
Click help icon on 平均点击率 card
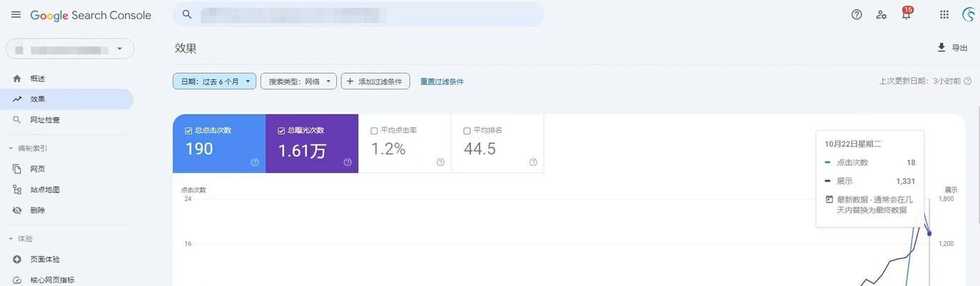[x=440, y=162]
